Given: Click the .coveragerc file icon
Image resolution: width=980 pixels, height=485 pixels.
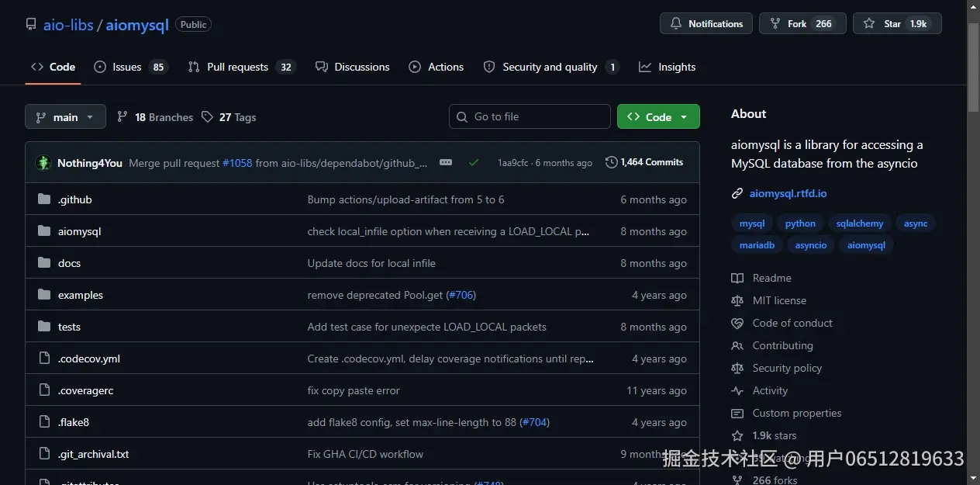Looking at the screenshot, I should coord(44,390).
